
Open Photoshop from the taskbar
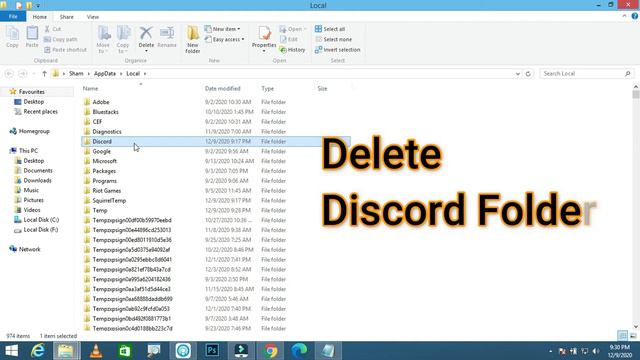click(212, 351)
